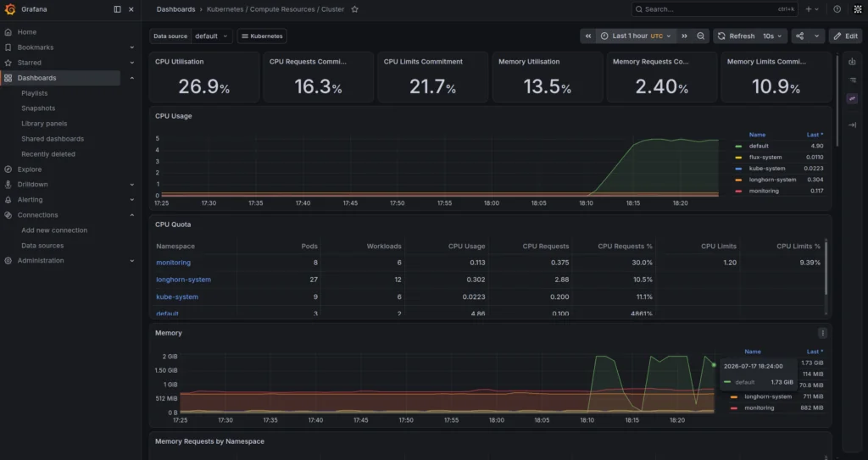Click Dashboards breadcrumb link
868x460 pixels.
point(175,9)
